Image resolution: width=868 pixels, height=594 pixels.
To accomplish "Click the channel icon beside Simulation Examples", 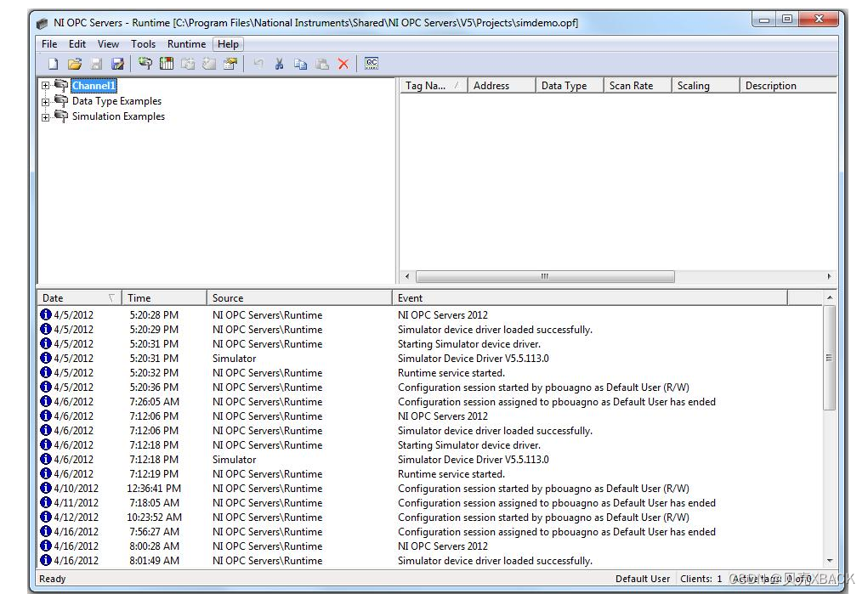I will (61, 116).
